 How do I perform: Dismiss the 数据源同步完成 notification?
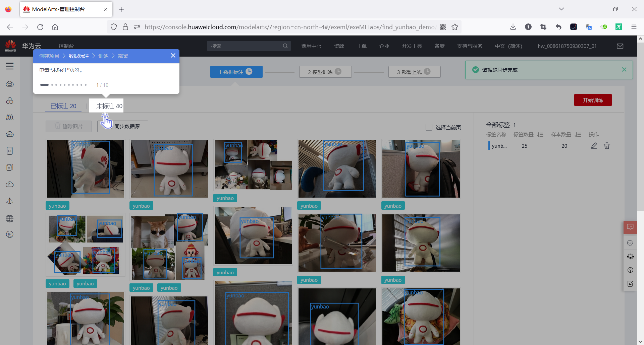pyautogui.click(x=624, y=70)
